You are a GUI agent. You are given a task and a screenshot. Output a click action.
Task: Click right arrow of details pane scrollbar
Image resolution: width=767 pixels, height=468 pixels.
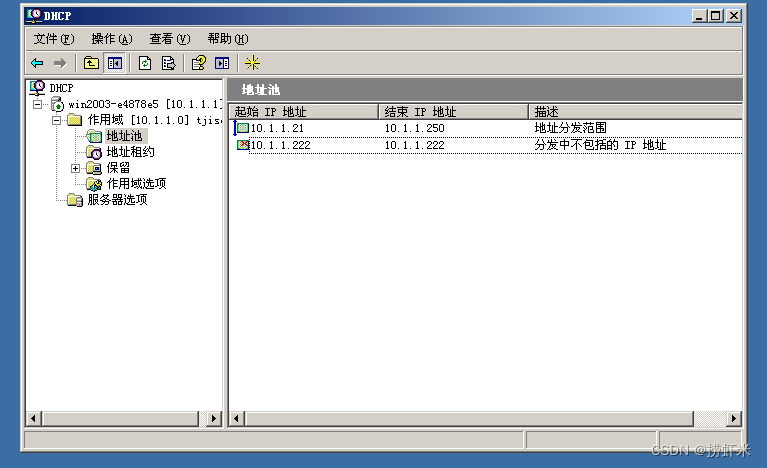click(x=733, y=419)
